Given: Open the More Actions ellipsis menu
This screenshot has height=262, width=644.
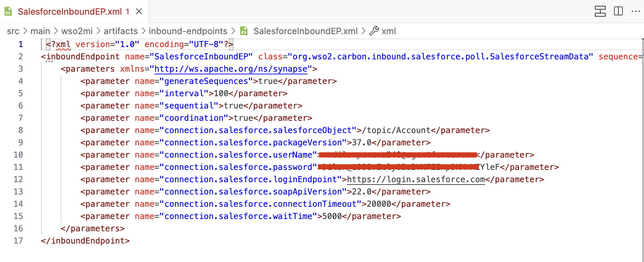Looking at the screenshot, I should coord(636,11).
